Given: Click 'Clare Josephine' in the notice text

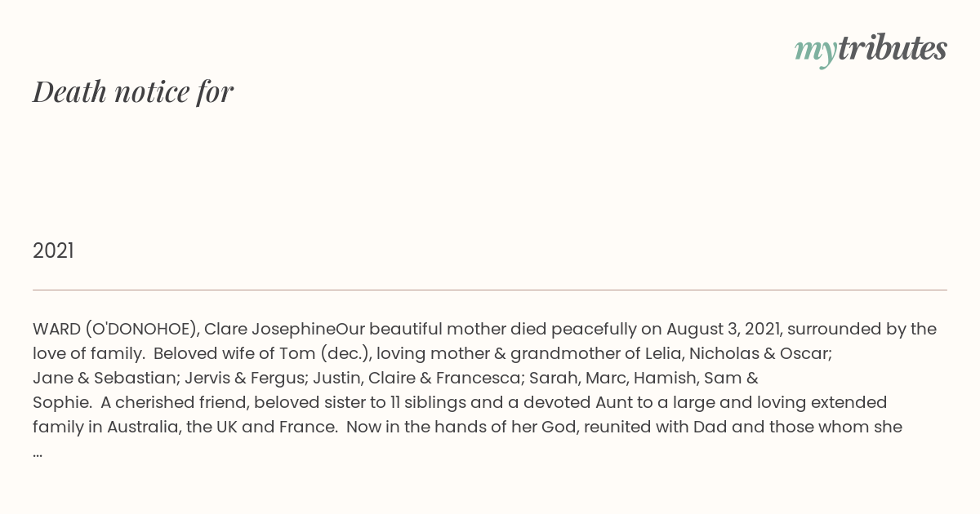Looking at the screenshot, I should (270, 330).
